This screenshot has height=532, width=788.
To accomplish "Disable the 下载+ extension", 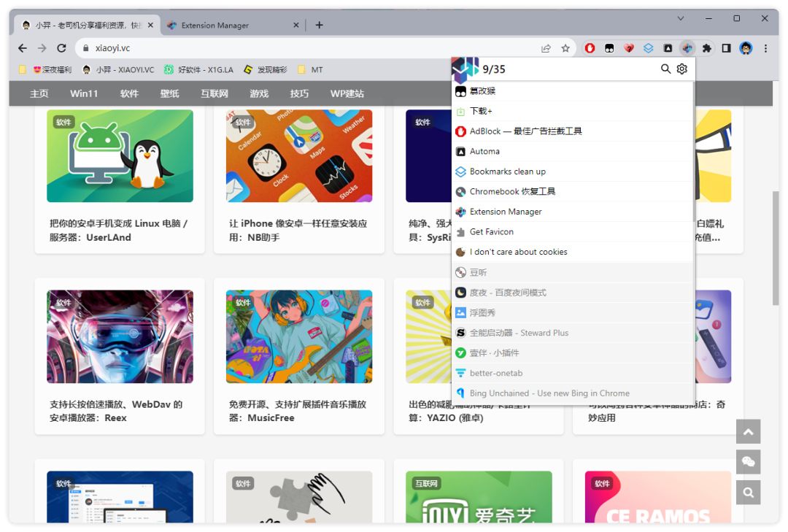I will tap(572, 111).
